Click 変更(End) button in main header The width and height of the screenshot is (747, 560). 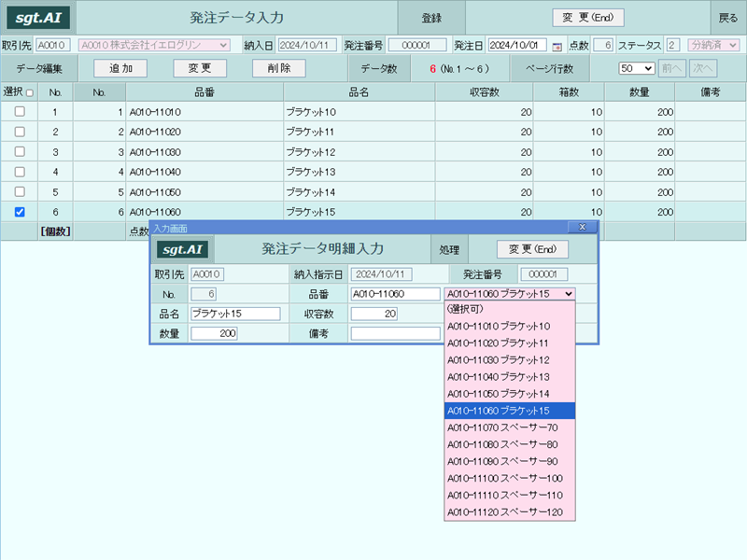(588, 18)
